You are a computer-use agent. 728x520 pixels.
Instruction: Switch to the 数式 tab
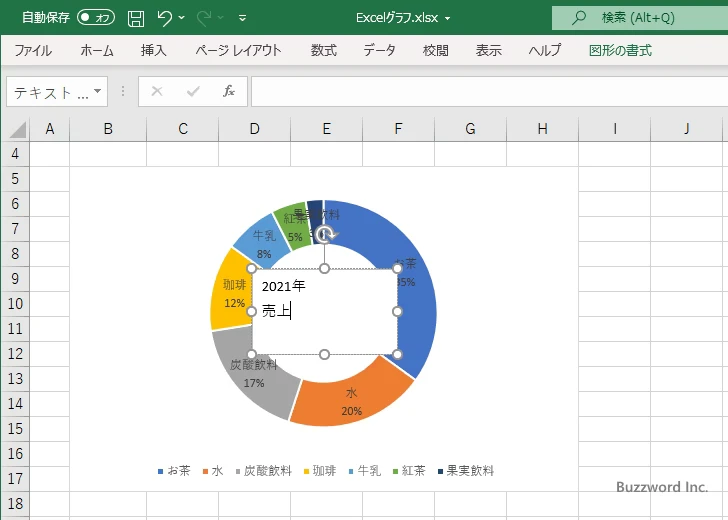324,50
